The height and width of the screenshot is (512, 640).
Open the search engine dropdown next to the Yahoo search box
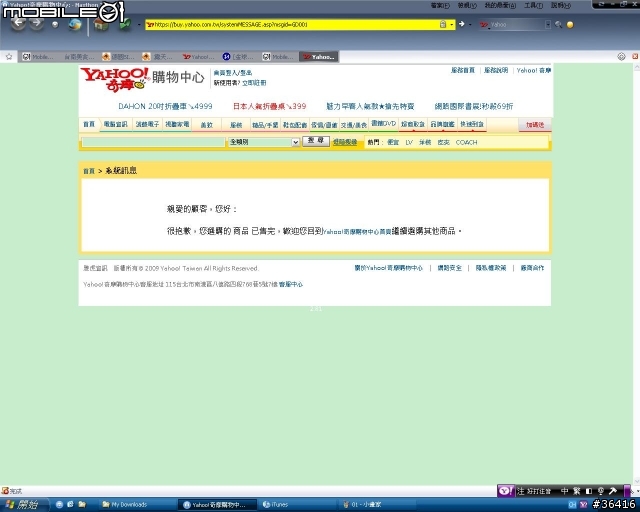(548, 25)
